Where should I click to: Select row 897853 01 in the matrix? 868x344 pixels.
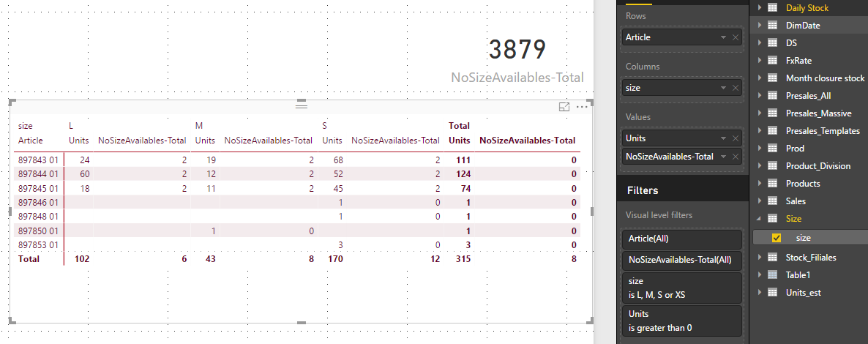pyautogui.click(x=38, y=244)
